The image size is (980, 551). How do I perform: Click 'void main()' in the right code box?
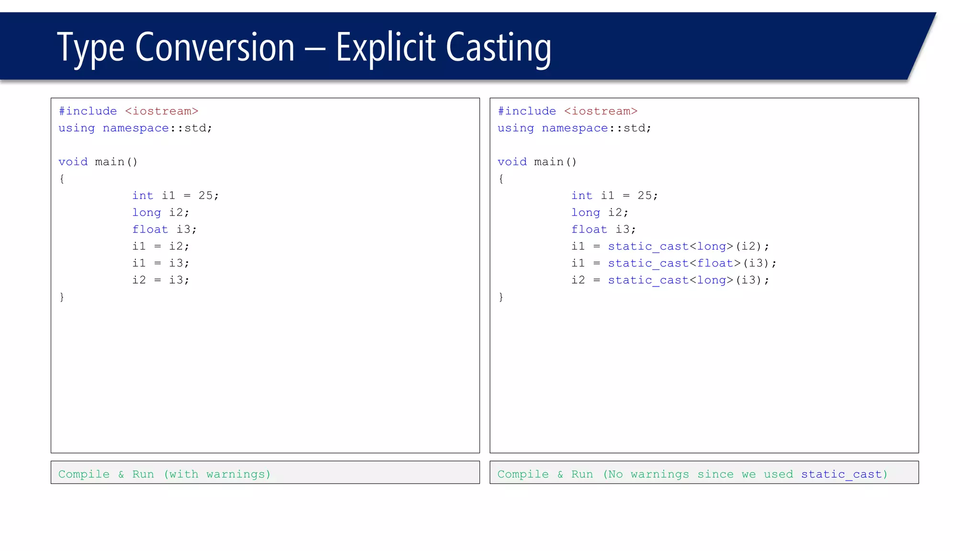coord(537,162)
